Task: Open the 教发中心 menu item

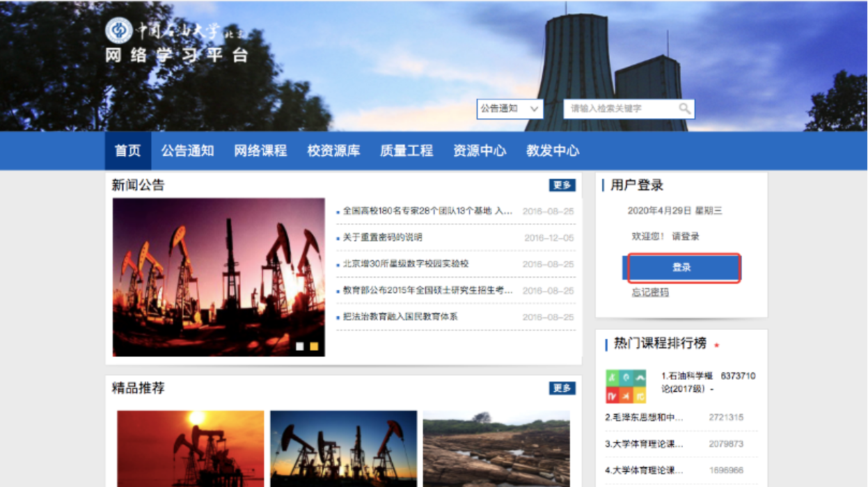Action: 553,151
